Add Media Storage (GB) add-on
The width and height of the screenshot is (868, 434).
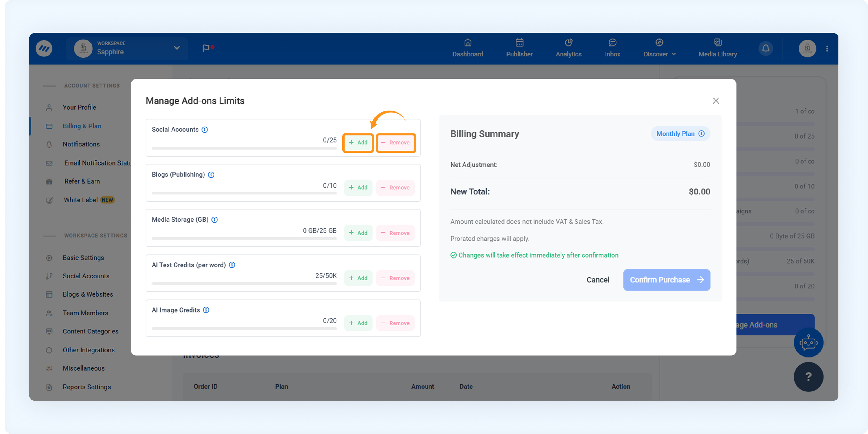click(358, 233)
